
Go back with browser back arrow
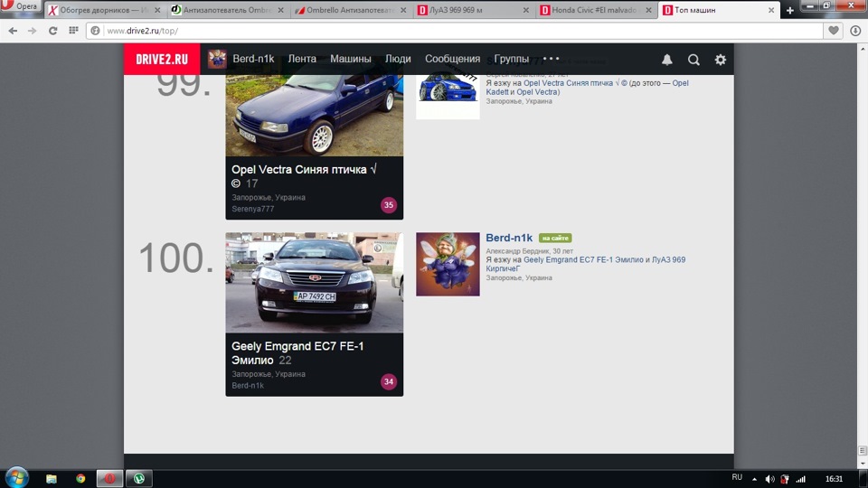[13, 31]
